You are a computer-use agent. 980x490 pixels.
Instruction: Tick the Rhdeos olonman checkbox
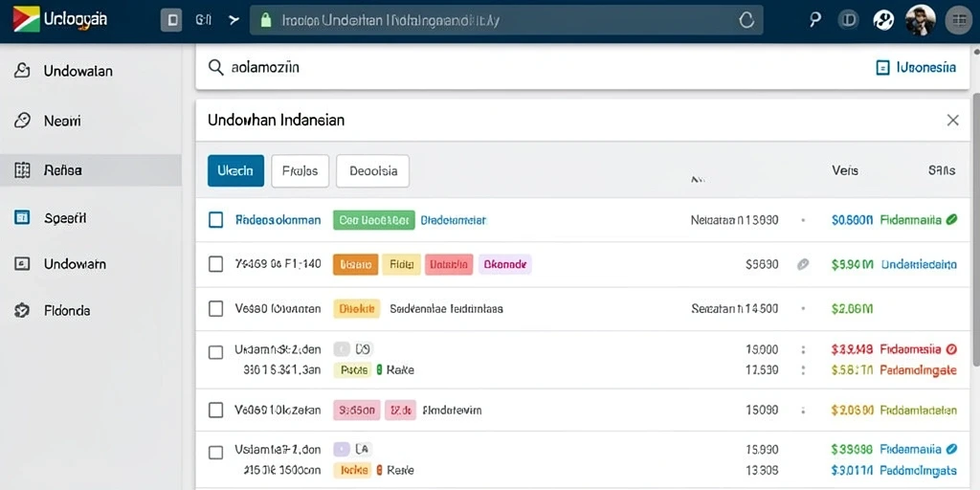pyautogui.click(x=215, y=220)
